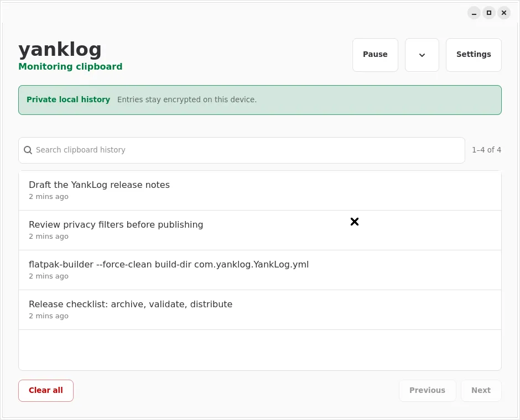Click the 'Monitoring clipboard' status text

coord(70,66)
